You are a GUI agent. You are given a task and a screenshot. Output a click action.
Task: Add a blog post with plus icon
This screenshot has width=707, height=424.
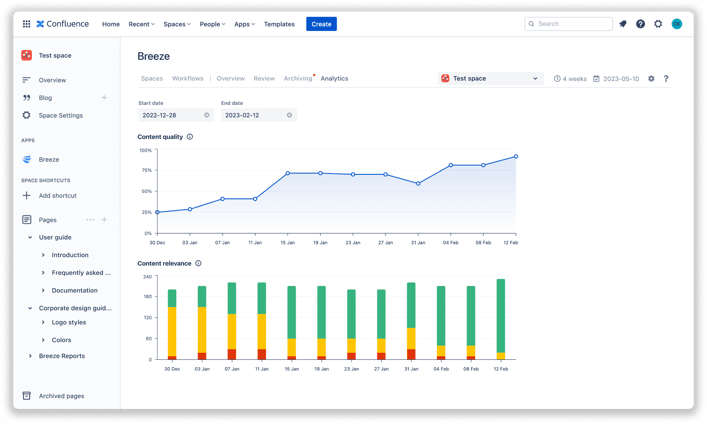pyautogui.click(x=104, y=97)
